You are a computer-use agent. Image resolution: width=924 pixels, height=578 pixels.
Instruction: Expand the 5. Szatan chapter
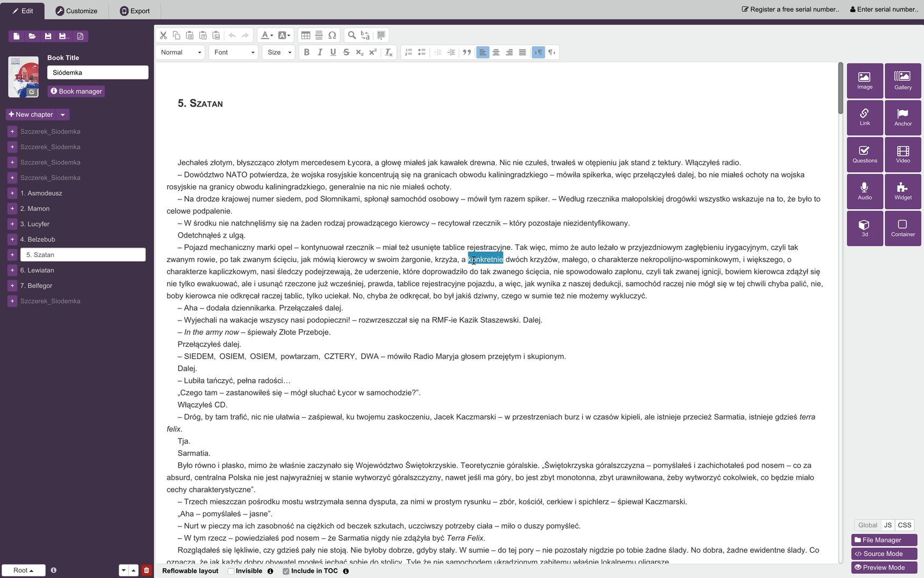12,255
